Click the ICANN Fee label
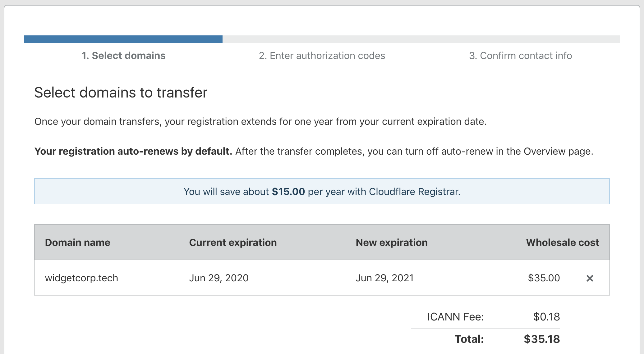 tap(455, 317)
